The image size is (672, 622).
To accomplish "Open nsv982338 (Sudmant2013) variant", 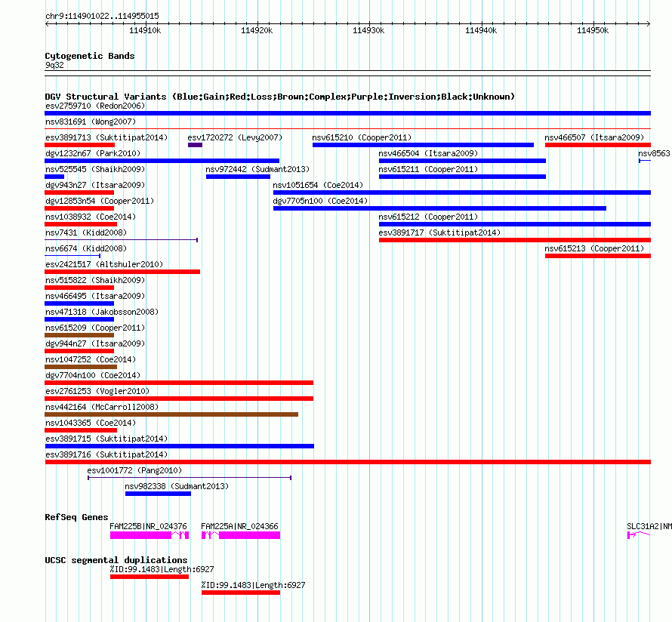I will (177, 486).
